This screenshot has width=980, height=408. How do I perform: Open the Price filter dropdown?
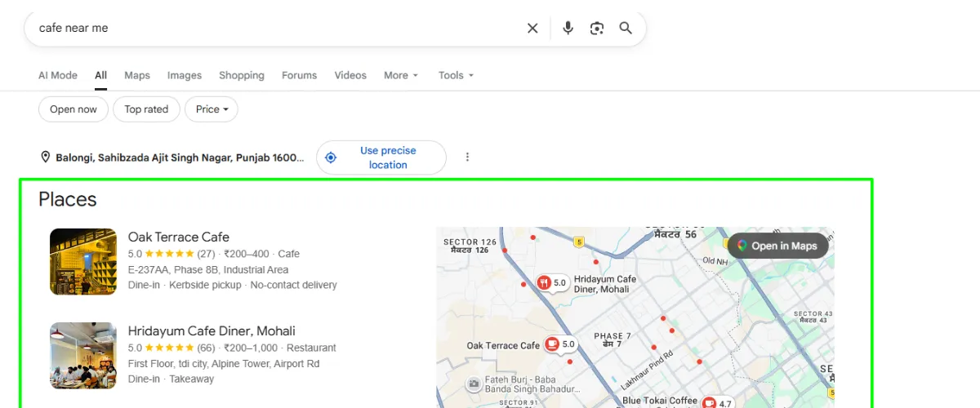coord(212,109)
